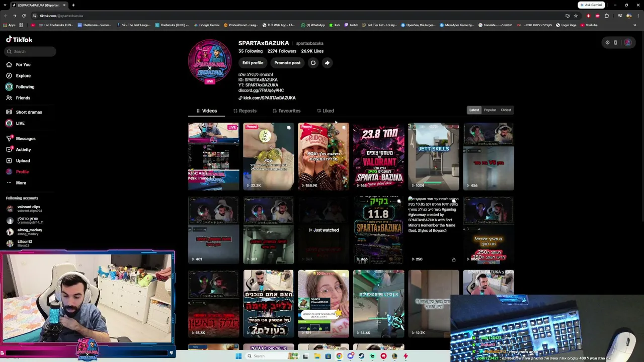Open profile settings gear icon
This screenshot has height=362, width=644.
coord(313,63)
